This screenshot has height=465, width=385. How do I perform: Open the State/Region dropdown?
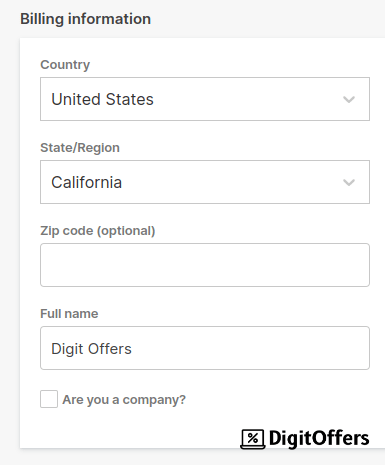click(205, 182)
